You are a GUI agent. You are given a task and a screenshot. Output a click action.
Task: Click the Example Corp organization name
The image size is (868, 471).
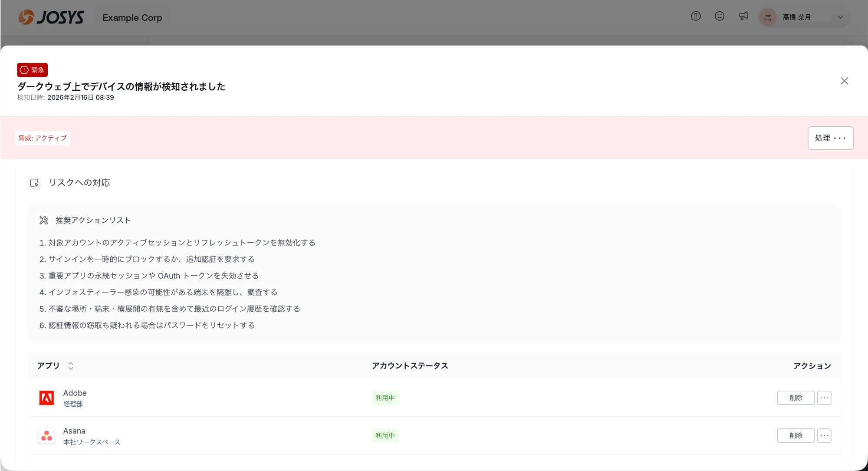132,18
